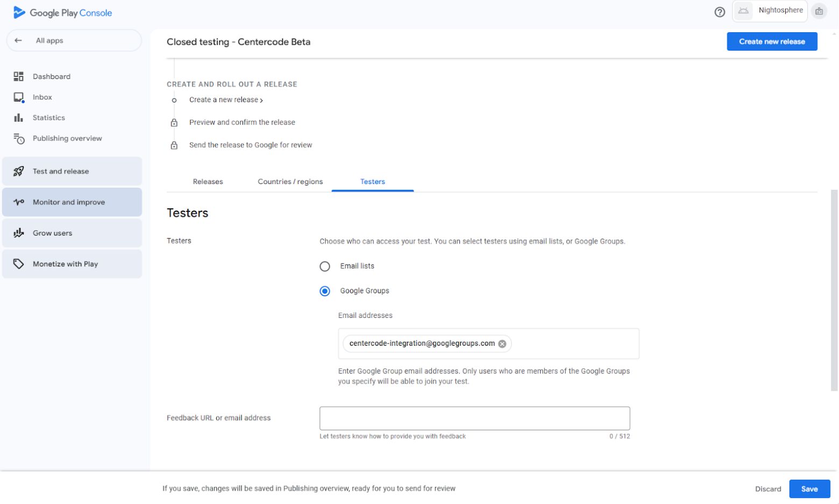This screenshot has height=504, width=839.
Task: Click the Inbox icon in sidebar
Action: pos(19,97)
